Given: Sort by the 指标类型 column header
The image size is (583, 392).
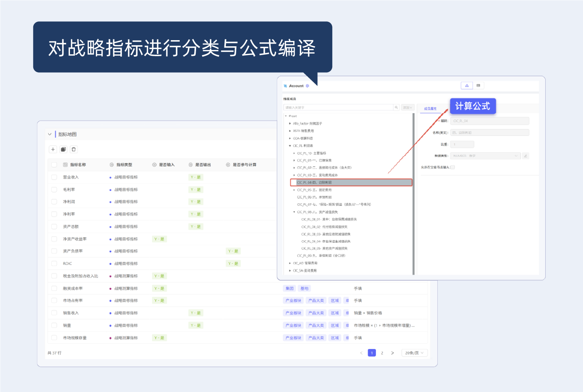Looking at the screenshot, I should coord(124,165).
